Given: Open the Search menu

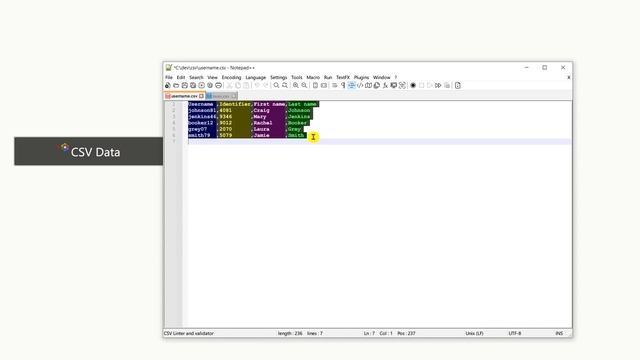Looking at the screenshot, I should coord(196,77).
